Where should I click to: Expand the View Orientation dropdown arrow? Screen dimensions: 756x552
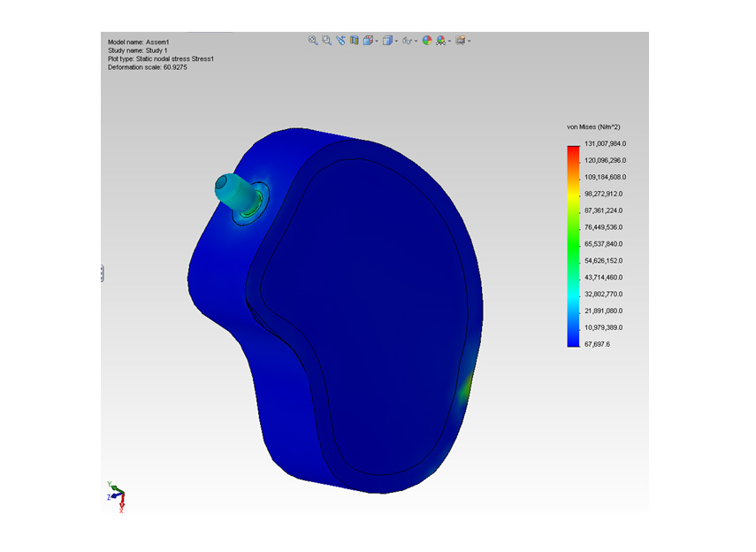[x=377, y=42]
